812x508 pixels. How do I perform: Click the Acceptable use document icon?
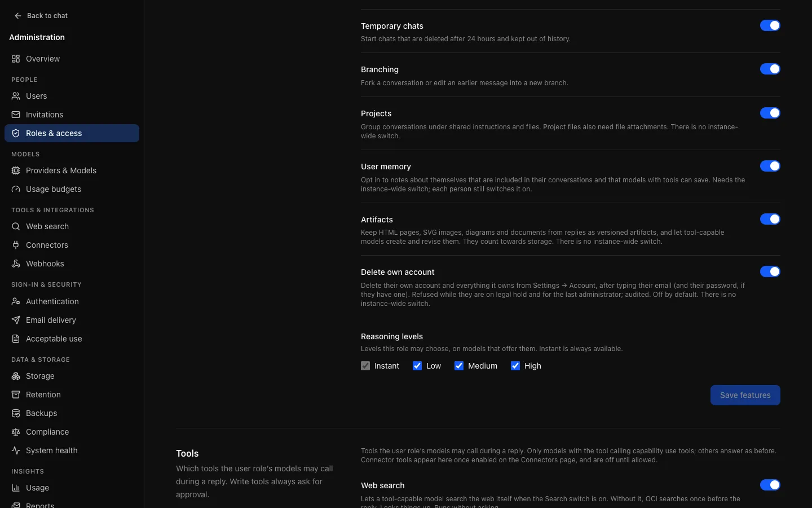pyautogui.click(x=16, y=339)
